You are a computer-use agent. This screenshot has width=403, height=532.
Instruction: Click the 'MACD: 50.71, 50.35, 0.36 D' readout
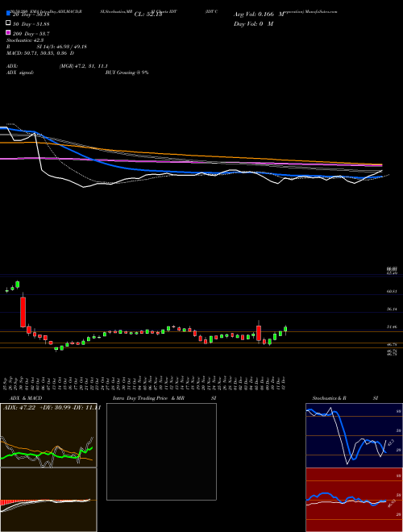click(40, 53)
